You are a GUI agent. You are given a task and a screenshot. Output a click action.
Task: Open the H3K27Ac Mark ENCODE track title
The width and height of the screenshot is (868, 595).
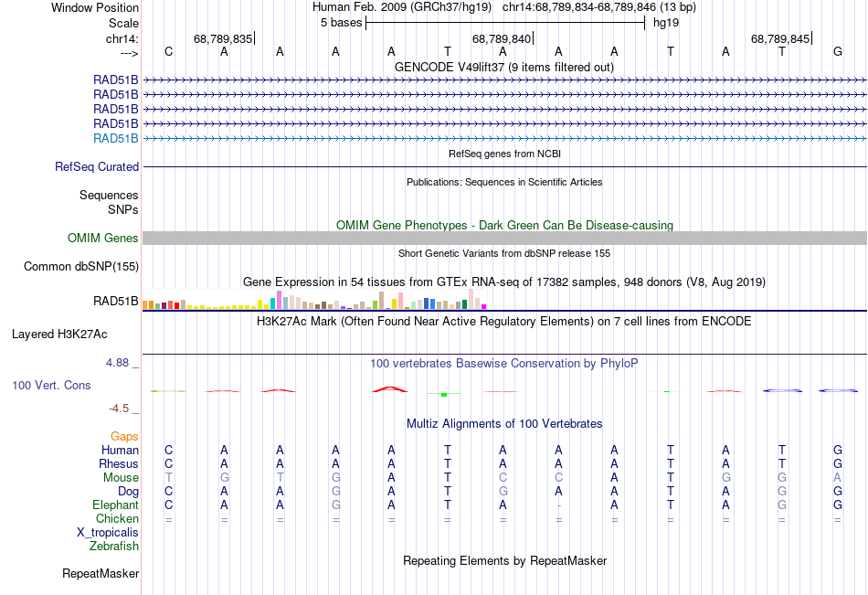pos(504,322)
